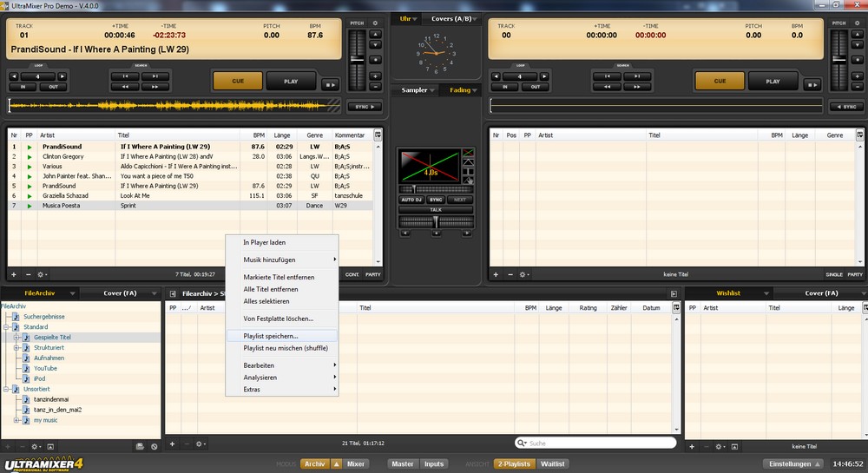Fast-forward the left deck track
The image size is (868, 473).
click(155, 87)
